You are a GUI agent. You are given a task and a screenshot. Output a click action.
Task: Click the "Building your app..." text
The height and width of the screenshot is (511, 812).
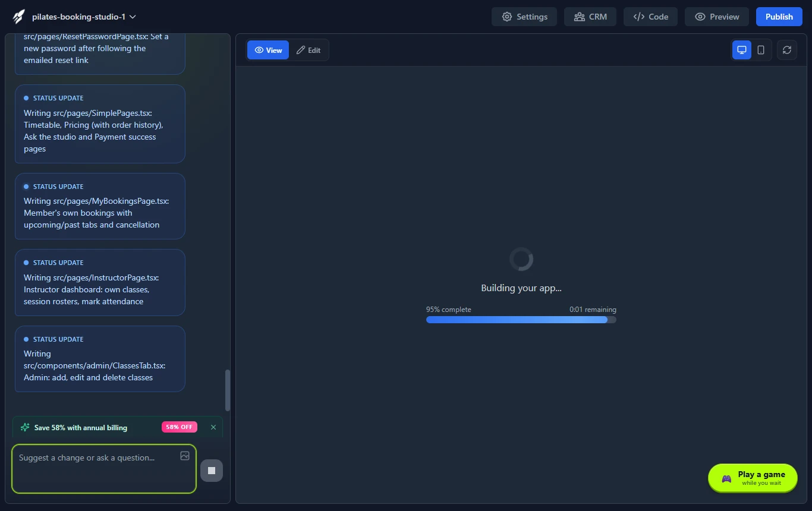(521, 288)
